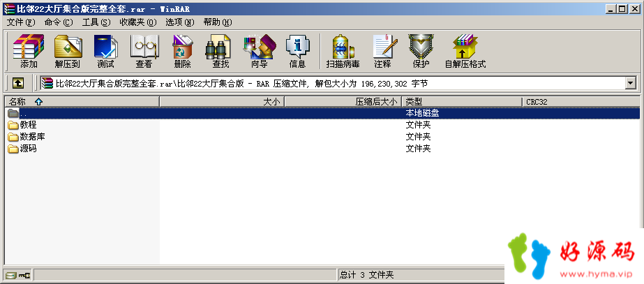This screenshot has height=284, width=644.
Task: Click 文件夹 type in 数据库 row
Action: coord(419,137)
